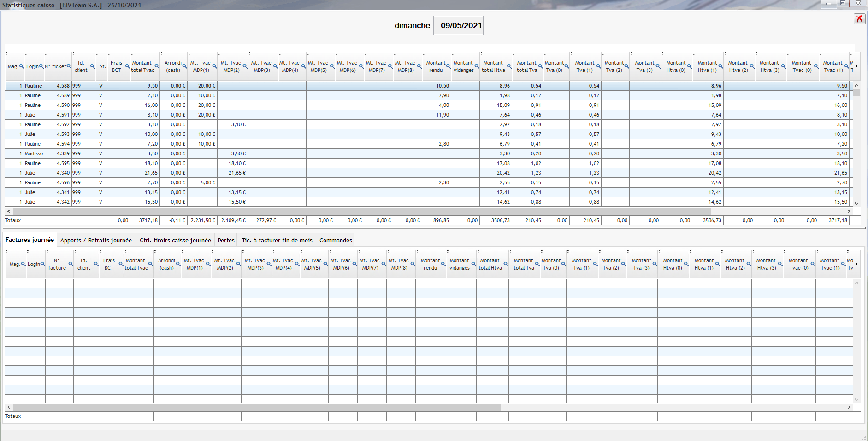Click the date field showing 09/05/2021
Screen dimensions: 868x441
click(x=461, y=25)
